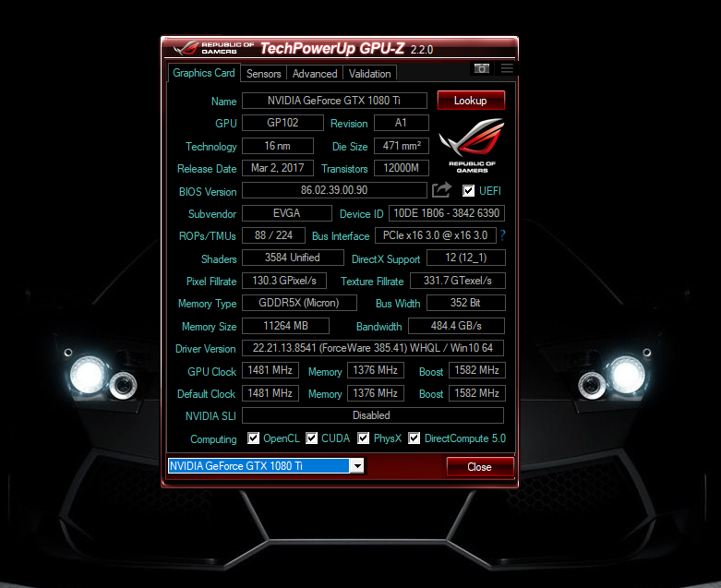Image resolution: width=721 pixels, height=588 pixels.
Task: Click the Texture Fillrate value 331.7 GTexel/s
Action: [x=458, y=281]
